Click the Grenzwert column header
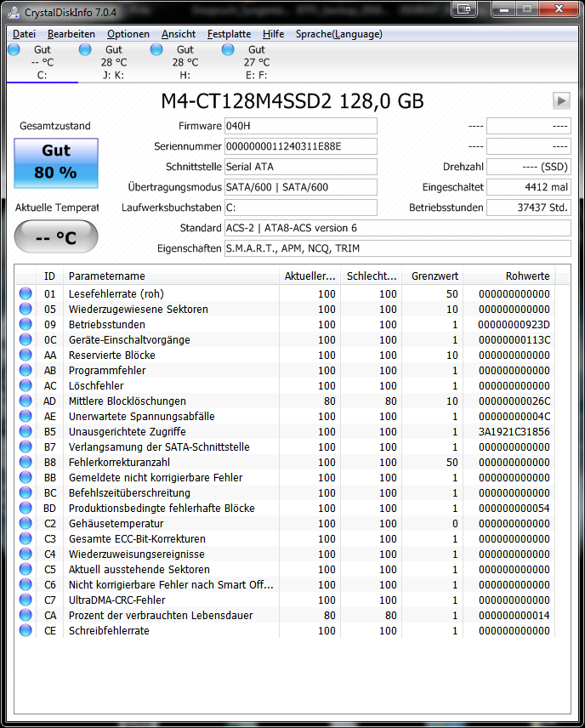585x728 pixels. 433,276
